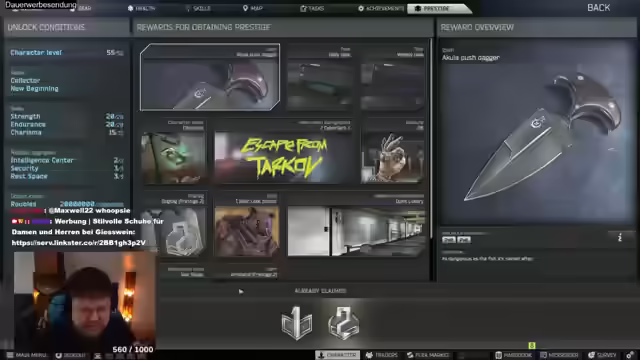Screen dimensions: 640x360
Task: Open the Traders screen
Action: tap(381, 355)
